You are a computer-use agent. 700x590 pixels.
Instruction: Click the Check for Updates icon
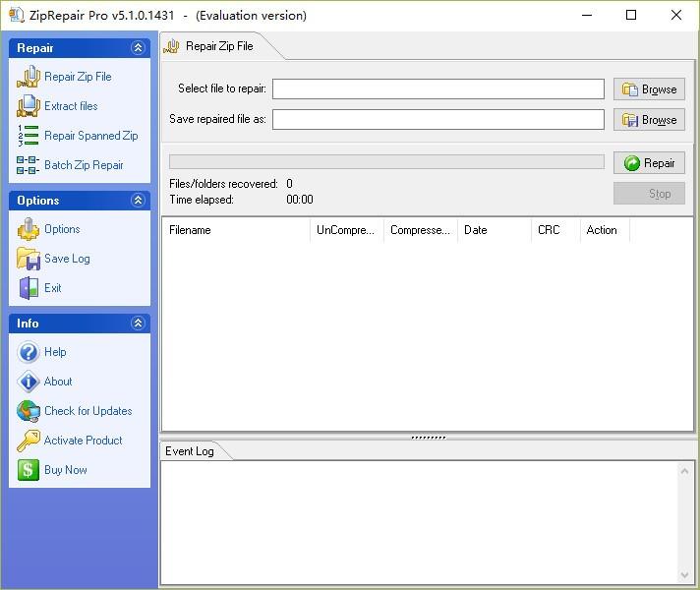[x=28, y=411]
